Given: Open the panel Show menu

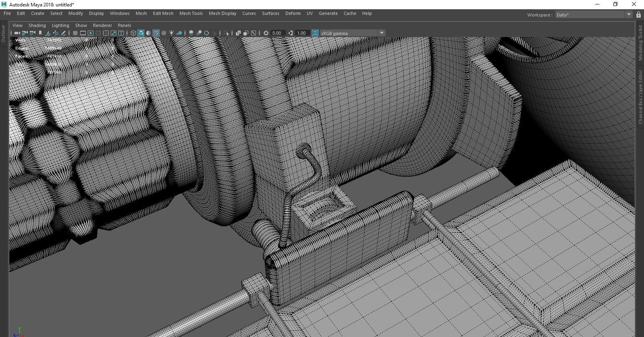Looking at the screenshot, I should pos(81,25).
